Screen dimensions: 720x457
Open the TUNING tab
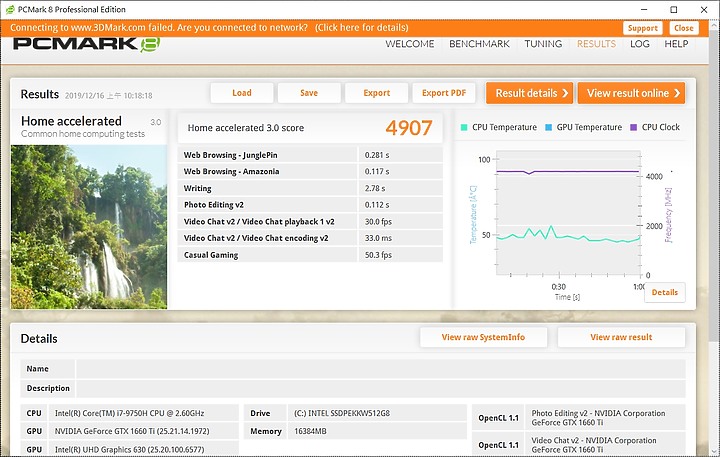[543, 44]
